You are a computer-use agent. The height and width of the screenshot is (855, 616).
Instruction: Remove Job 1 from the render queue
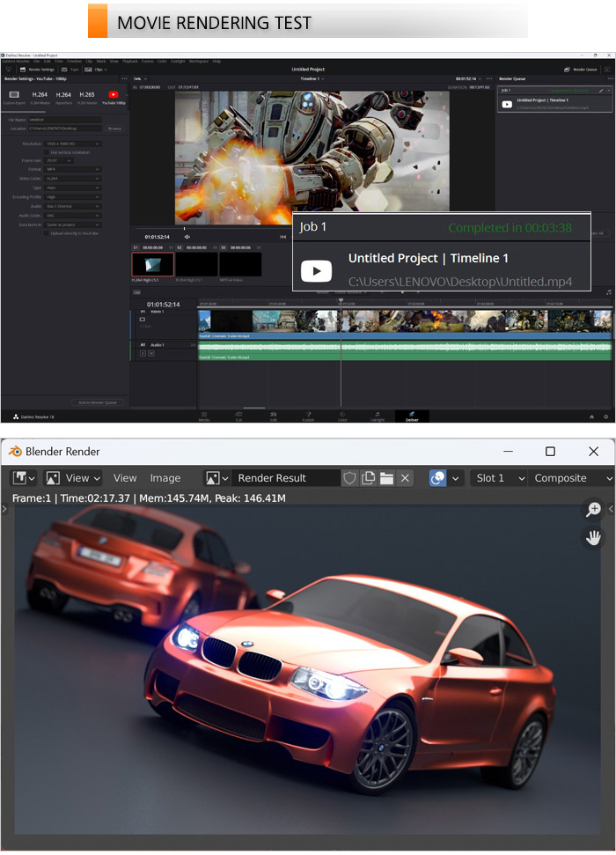pyautogui.click(x=609, y=91)
